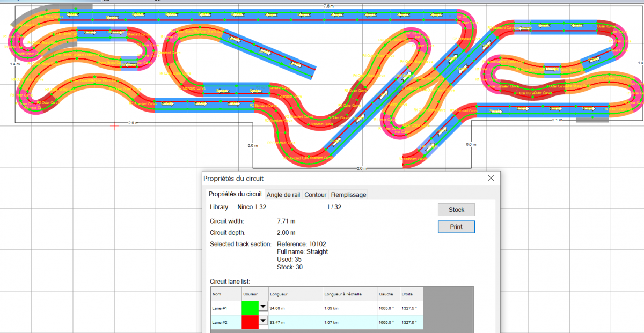This screenshot has width=644, height=333.
Task: Click the 2.9 m dimension label
Action: [134, 123]
